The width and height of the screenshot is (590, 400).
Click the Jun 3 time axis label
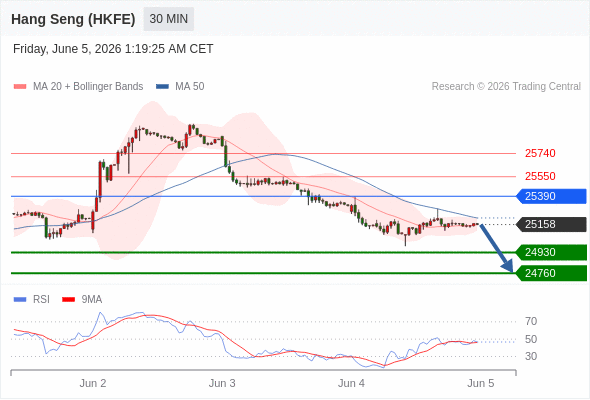coord(222,383)
